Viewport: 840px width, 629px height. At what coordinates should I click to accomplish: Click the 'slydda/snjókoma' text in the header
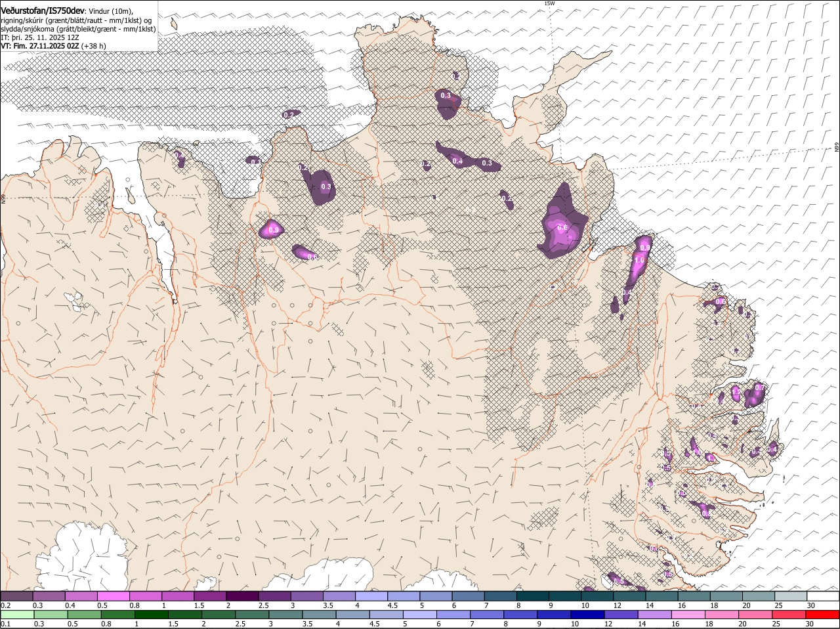(29, 29)
